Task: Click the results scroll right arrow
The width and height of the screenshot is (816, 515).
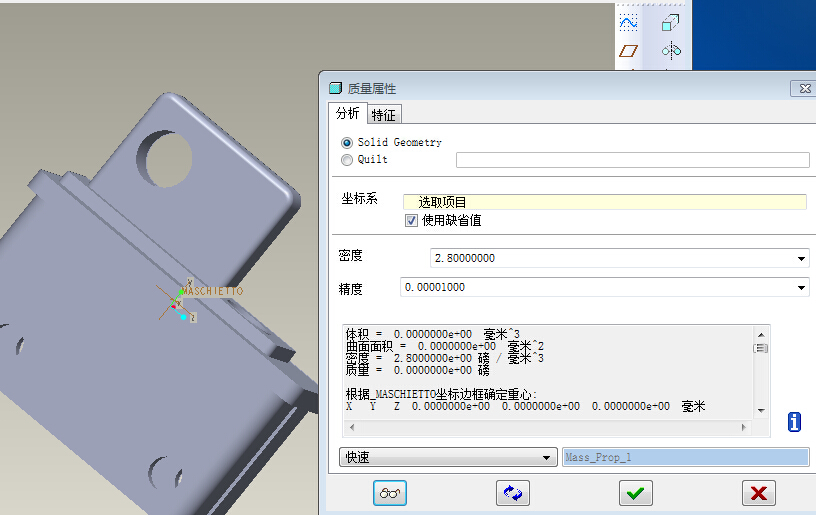Action: tap(744, 428)
